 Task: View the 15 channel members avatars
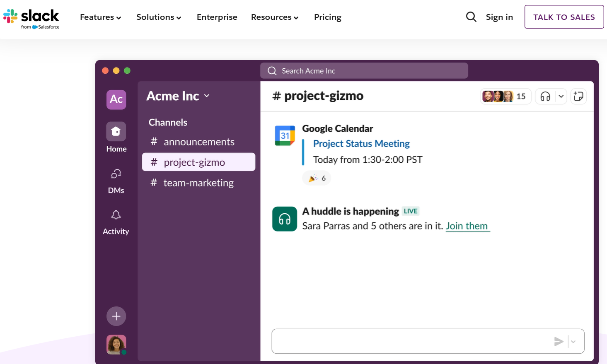tap(505, 96)
